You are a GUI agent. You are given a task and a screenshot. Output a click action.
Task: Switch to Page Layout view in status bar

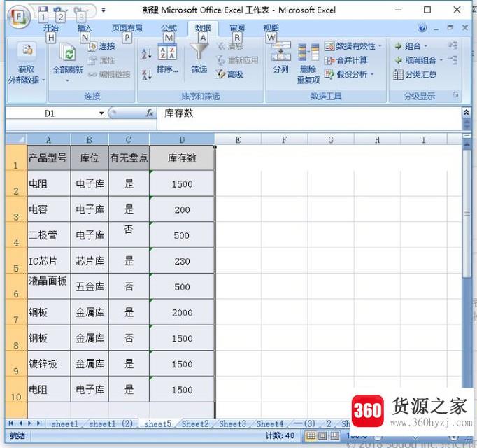tap(322, 436)
